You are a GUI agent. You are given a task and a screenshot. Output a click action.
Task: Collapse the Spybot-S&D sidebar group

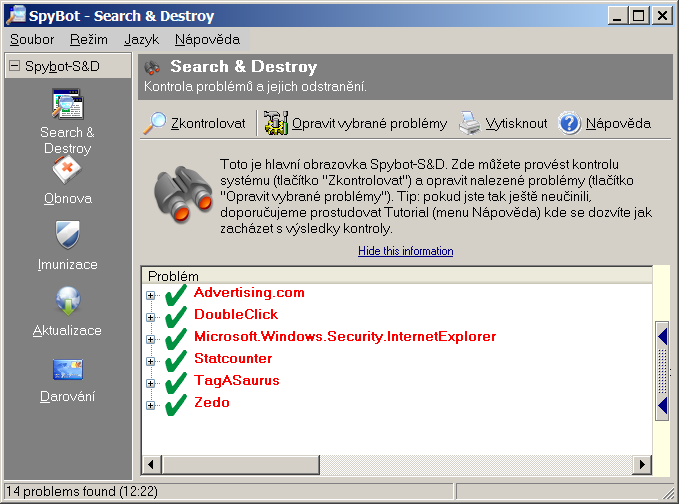pos(15,66)
